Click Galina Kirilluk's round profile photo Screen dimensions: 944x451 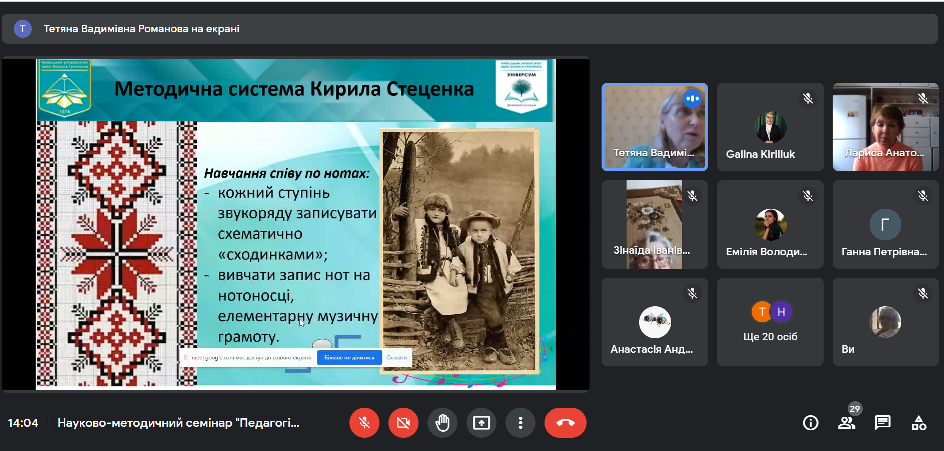(x=770, y=127)
